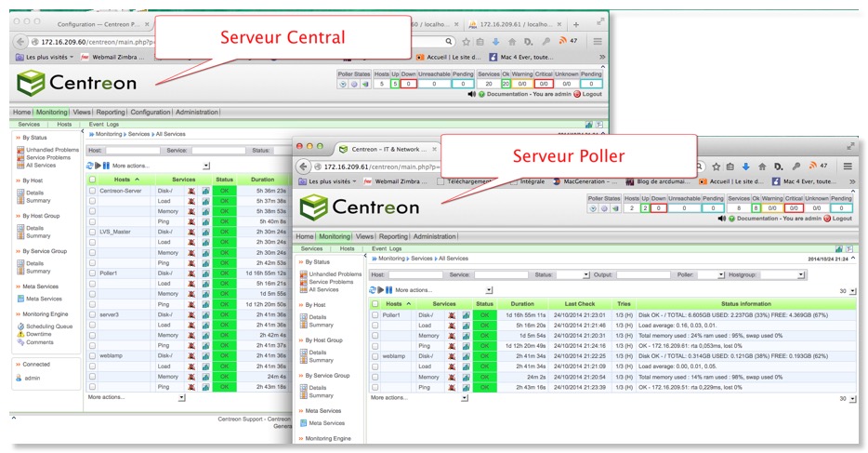Tick checkbox for server3 row in Central window
Screen dimensions: 868x453
click(x=92, y=314)
